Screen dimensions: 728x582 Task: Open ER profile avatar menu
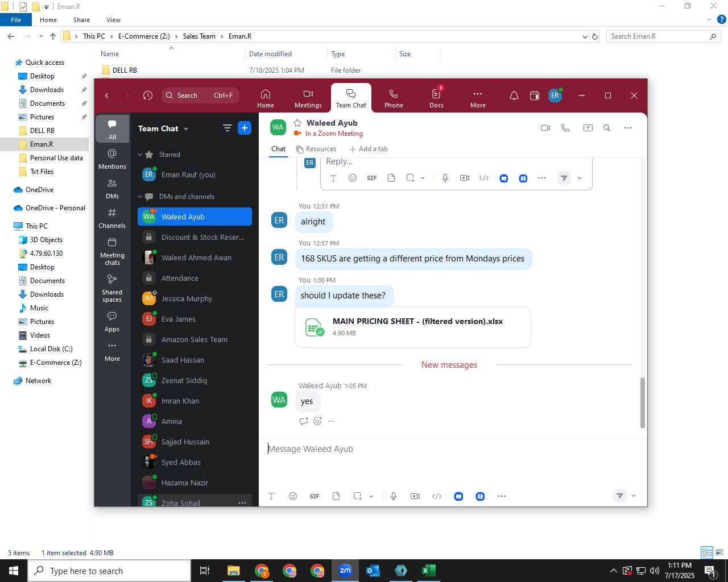(555, 95)
